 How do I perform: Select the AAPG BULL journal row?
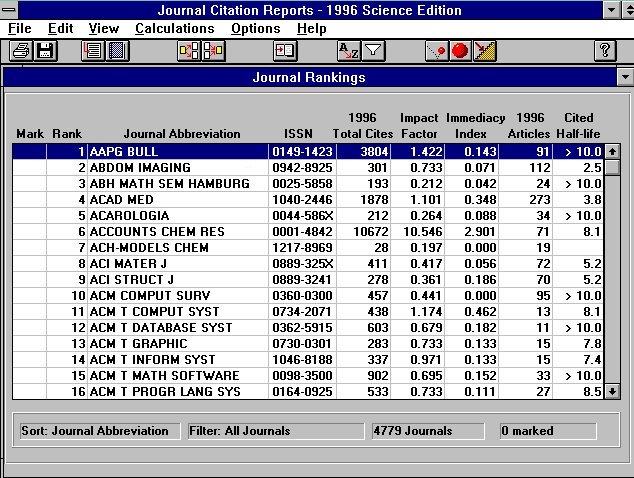click(308, 152)
